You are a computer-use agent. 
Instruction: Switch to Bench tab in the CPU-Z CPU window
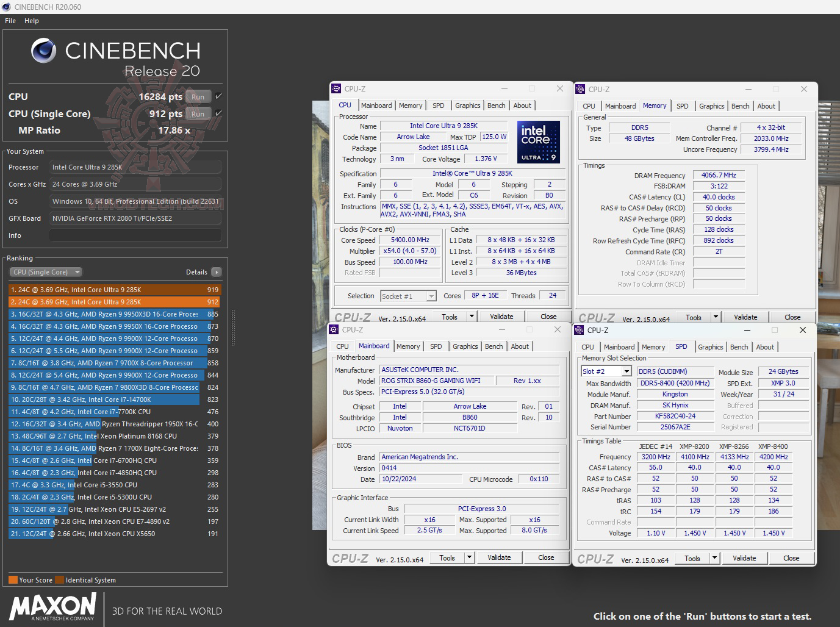tap(497, 106)
